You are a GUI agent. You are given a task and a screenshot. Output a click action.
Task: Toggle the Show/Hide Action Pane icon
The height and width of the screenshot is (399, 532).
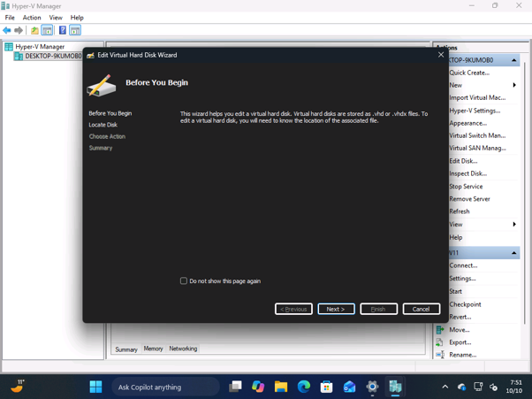(75, 30)
